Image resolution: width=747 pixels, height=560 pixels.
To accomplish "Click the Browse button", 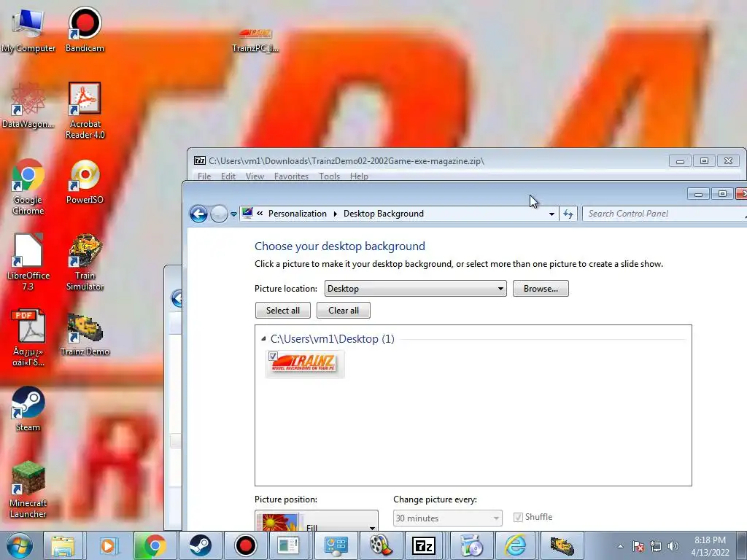I will click(x=541, y=289).
